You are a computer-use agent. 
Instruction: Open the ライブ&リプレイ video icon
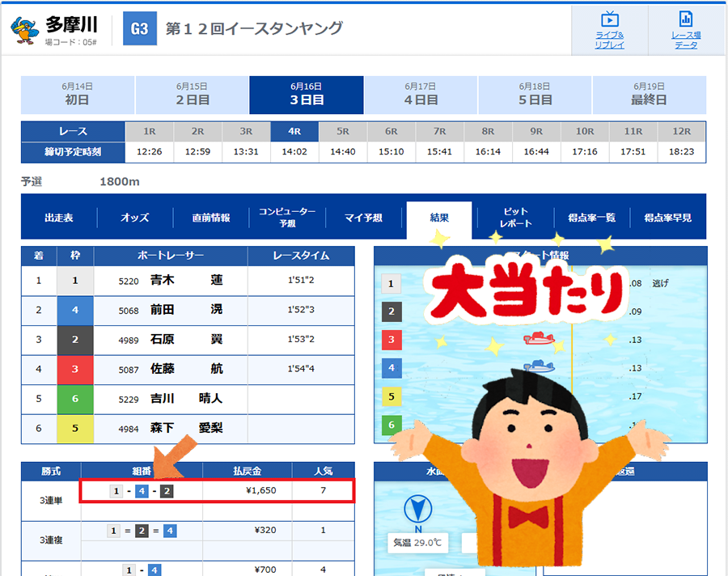[610, 19]
